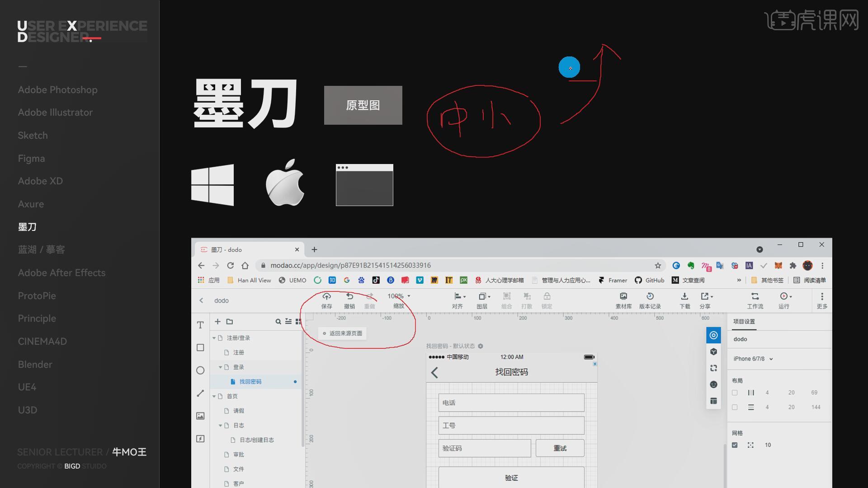This screenshot has height=488, width=868.
Task: Open the 100% zoom dropdown
Action: 399,296
